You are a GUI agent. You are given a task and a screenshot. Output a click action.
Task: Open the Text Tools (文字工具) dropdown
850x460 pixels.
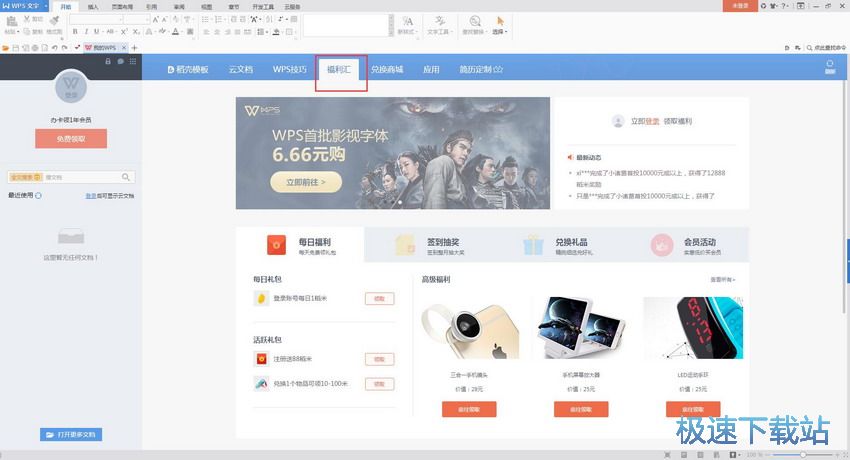pyautogui.click(x=439, y=32)
